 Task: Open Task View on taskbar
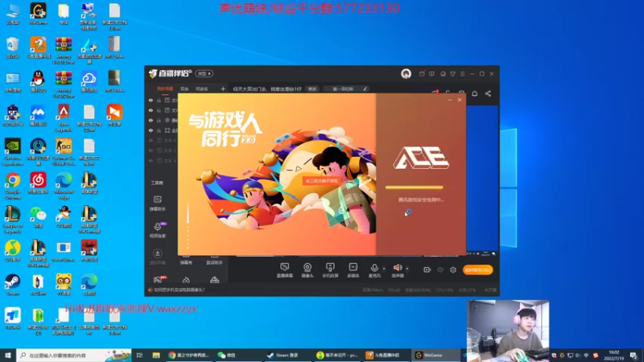(x=139, y=355)
